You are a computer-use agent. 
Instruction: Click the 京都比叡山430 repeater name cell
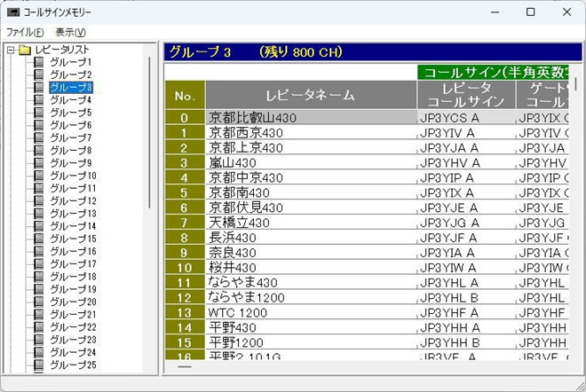tap(310, 117)
